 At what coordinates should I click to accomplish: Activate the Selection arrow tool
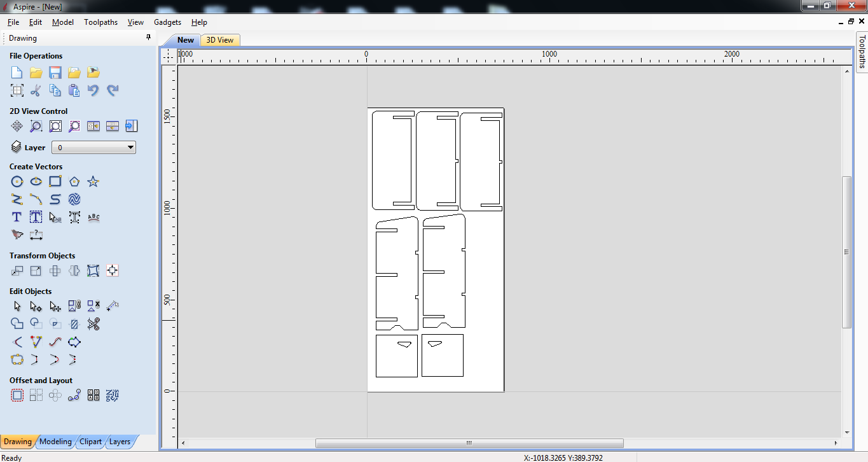(17, 306)
